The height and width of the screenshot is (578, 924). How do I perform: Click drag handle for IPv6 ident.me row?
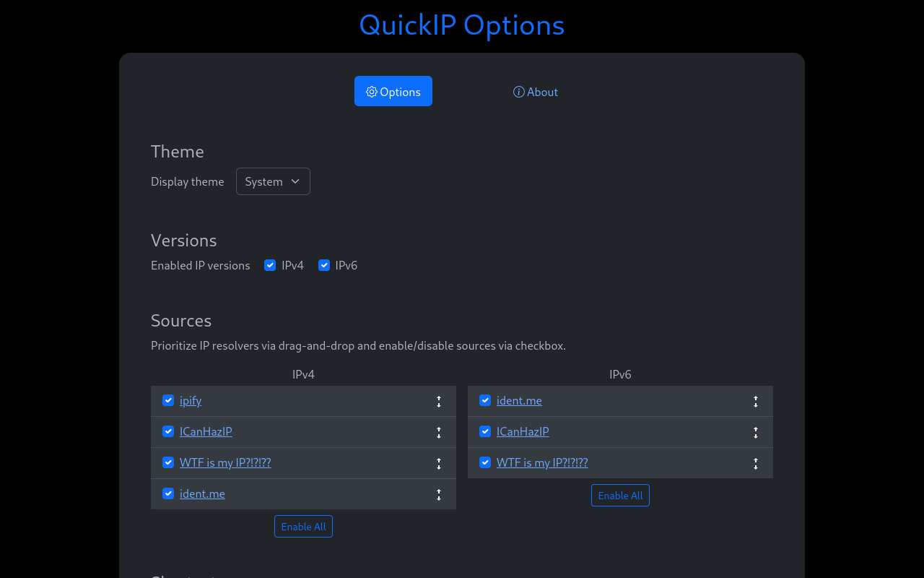click(x=755, y=402)
